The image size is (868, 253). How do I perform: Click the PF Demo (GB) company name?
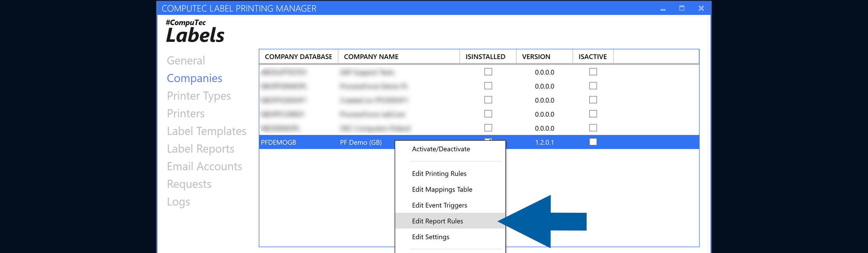point(361,142)
